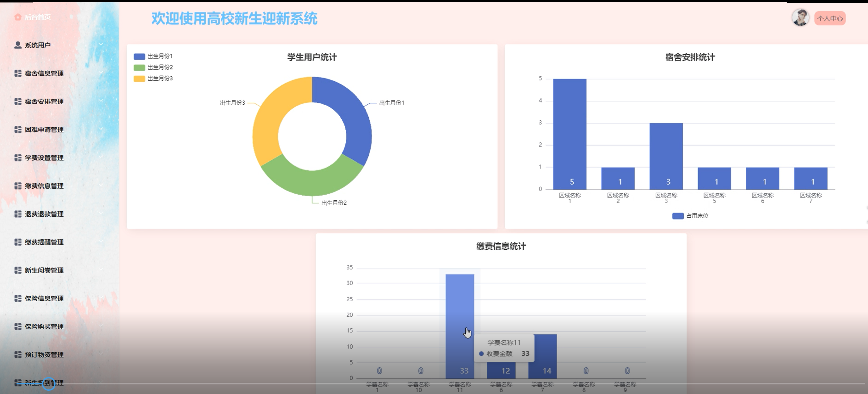Click the 缴费信息统计 chart title
The width and height of the screenshot is (868, 394).
point(501,247)
